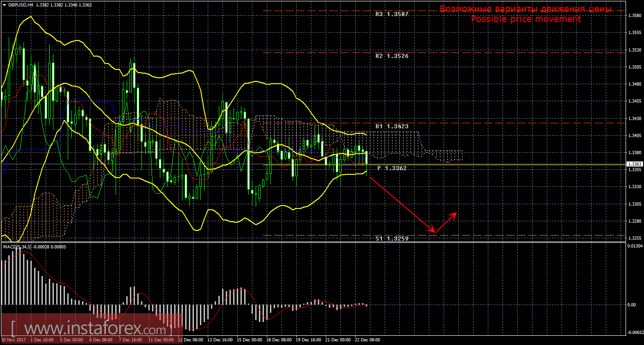This screenshot has width=644, height=345.
Task: Click the red 'Possible price movement' caption
Action: pyautogui.click(x=526, y=19)
